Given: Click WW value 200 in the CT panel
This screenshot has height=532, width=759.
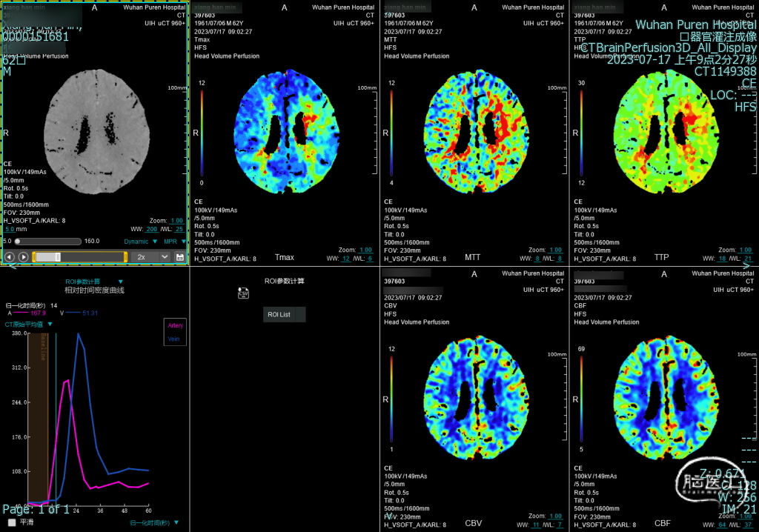Looking at the screenshot, I should [x=151, y=229].
